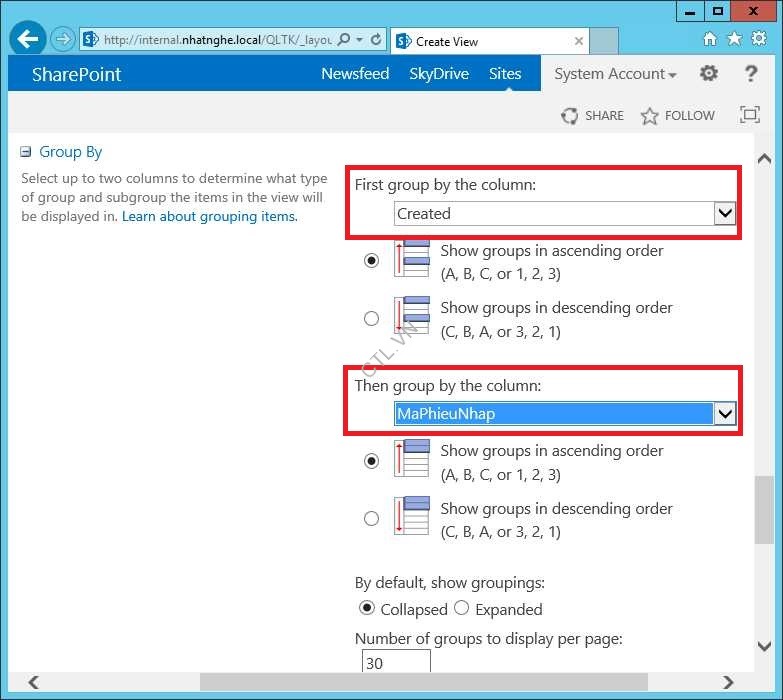This screenshot has width=783, height=700.
Task: Open the settings gear icon in SharePoint
Action: 708,74
